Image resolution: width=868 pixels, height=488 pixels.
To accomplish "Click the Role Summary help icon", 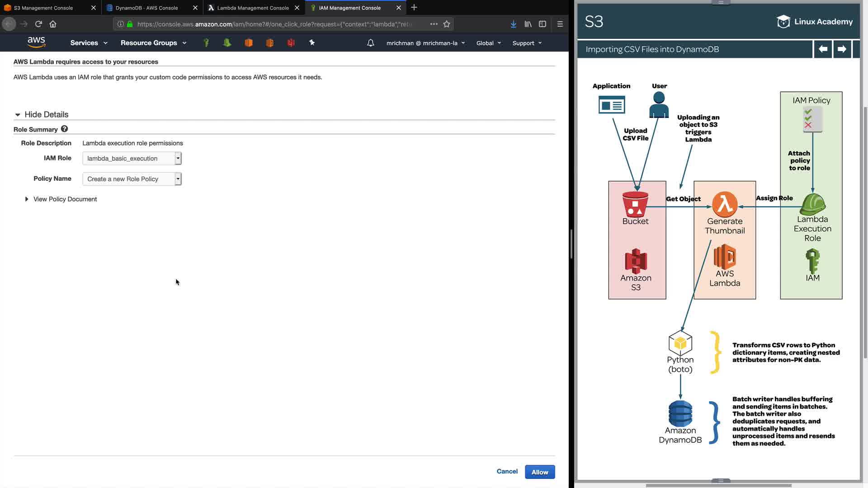I will point(64,129).
